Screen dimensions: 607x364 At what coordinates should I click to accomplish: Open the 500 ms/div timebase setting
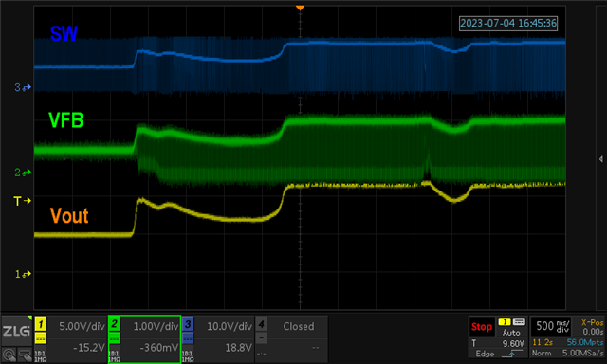coord(552,326)
